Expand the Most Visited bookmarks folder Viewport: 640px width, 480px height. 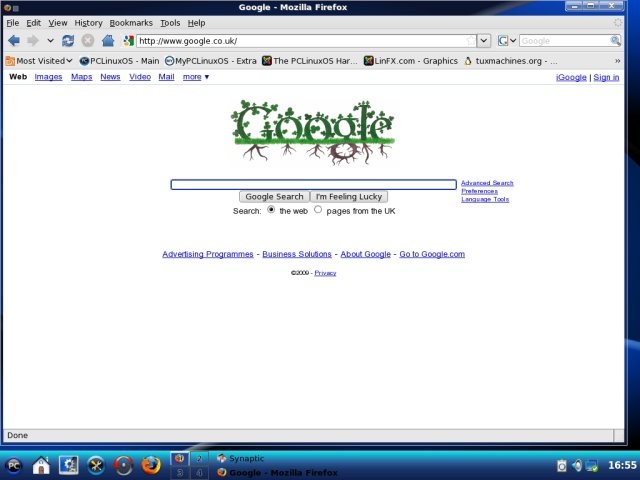pos(39,61)
